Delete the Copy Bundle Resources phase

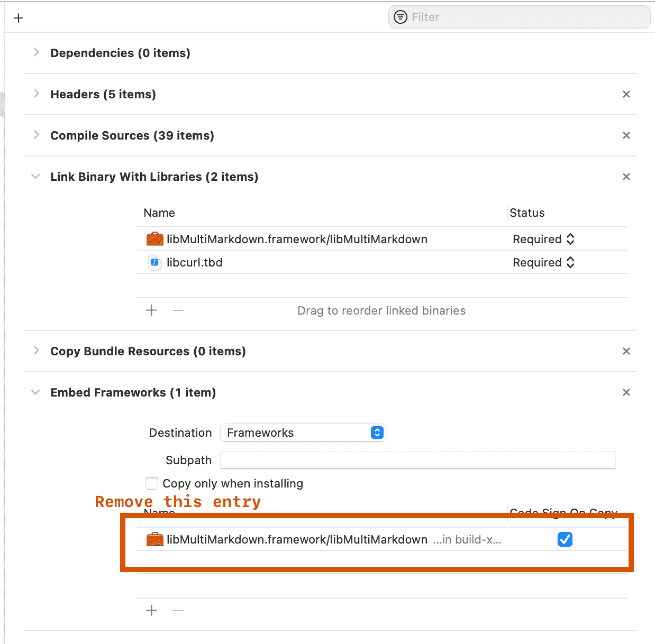click(x=626, y=351)
